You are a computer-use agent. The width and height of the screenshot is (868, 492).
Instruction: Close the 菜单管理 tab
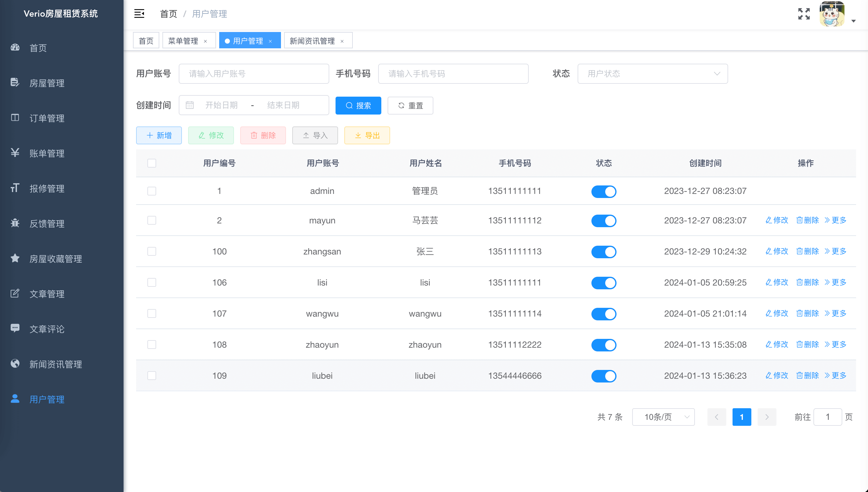pos(205,41)
